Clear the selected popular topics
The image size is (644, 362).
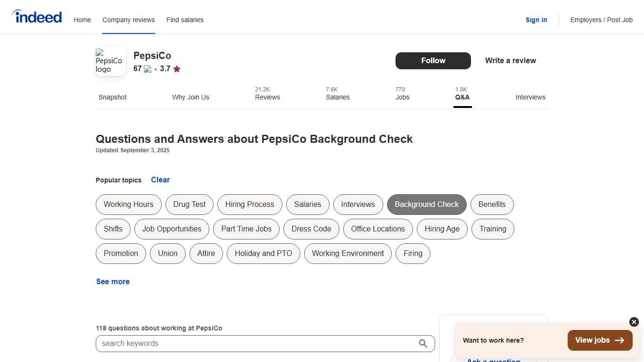click(x=160, y=180)
